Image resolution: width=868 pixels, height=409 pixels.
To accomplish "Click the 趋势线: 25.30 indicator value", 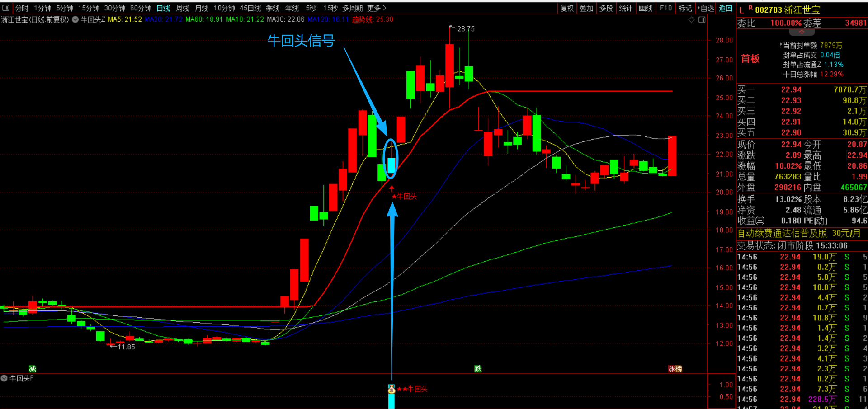I will [373, 19].
